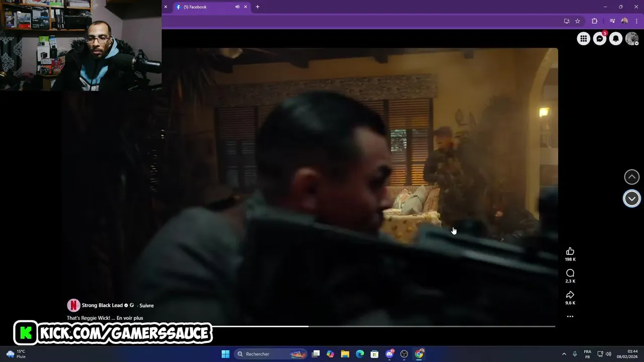This screenshot has height=362, width=644.
Task: Open Messenger chats icon
Action: (x=600, y=38)
